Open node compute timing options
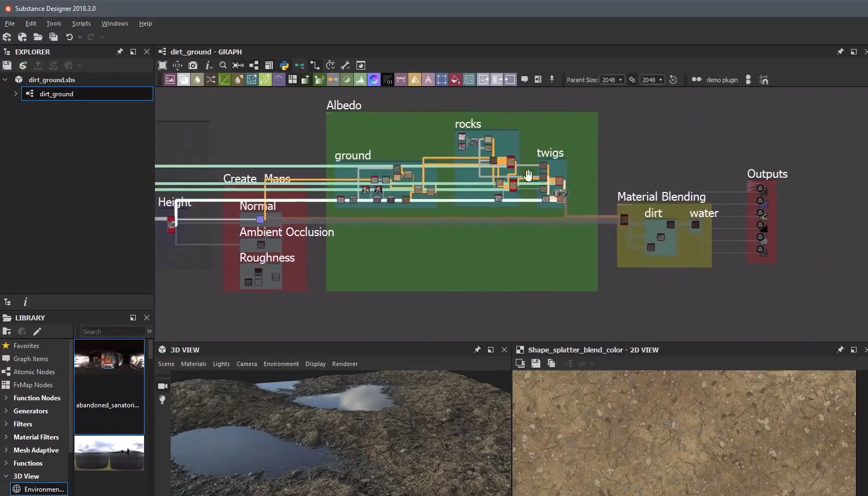 [x=330, y=65]
